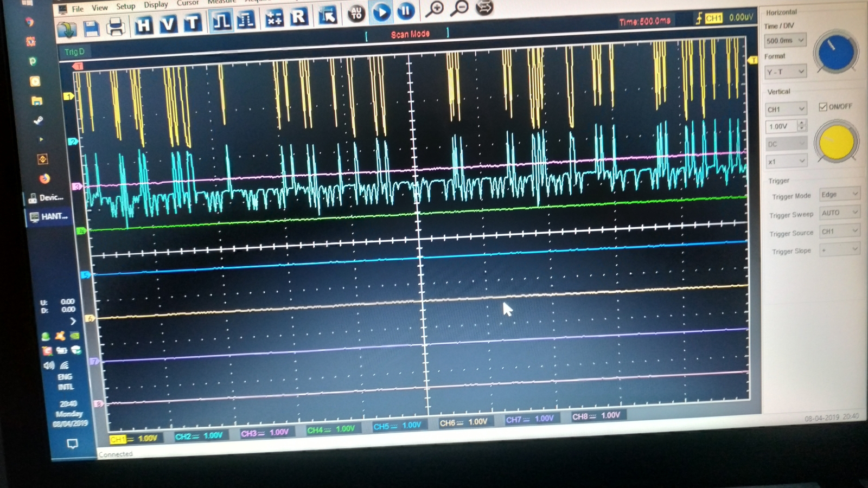This screenshot has height=488, width=868.
Task: Click the Zoom In magnifier icon
Action: click(x=434, y=8)
